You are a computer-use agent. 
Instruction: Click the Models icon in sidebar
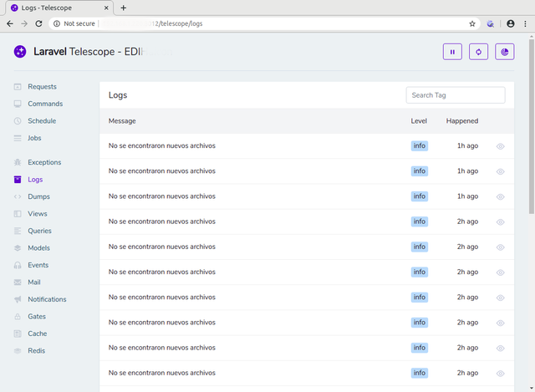coord(18,247)
